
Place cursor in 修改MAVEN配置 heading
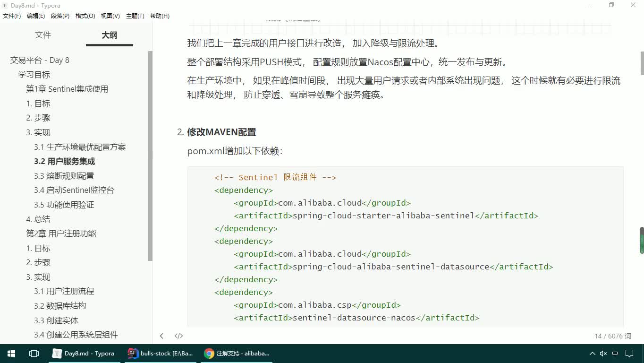tap(221, 132)
